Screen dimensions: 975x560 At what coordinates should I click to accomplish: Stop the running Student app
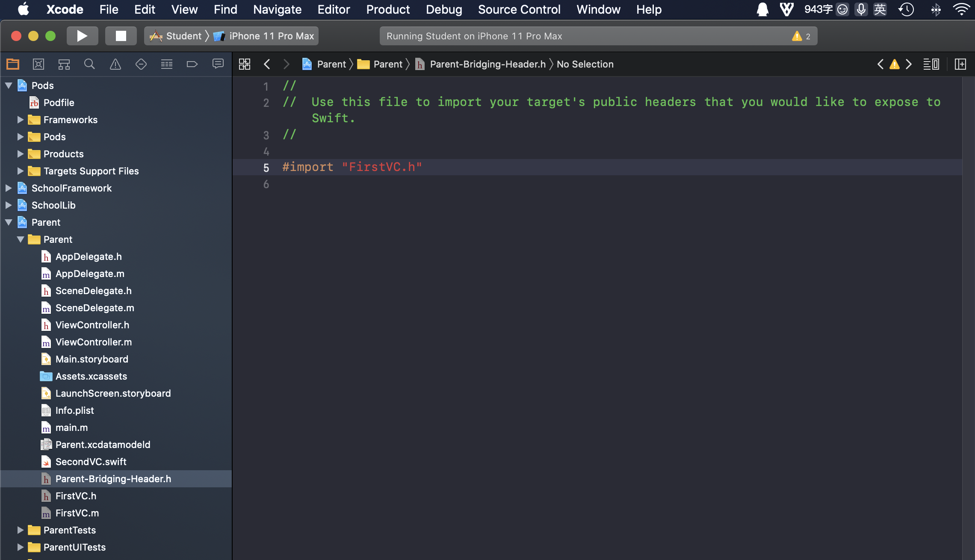121,36
